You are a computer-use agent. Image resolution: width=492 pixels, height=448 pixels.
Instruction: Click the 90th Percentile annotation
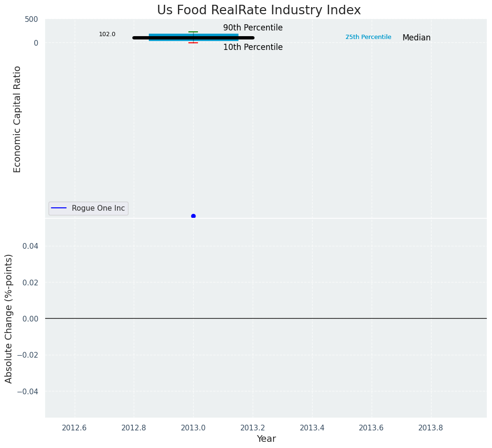point(253,28)
